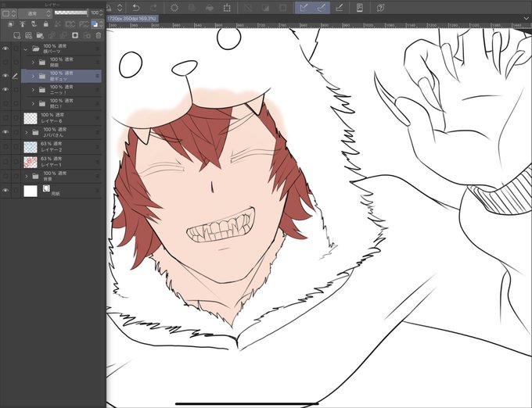532x408 pixels.
Task: Tick selection checkbox beside Jパパさん folder
Action: point(16,132)
